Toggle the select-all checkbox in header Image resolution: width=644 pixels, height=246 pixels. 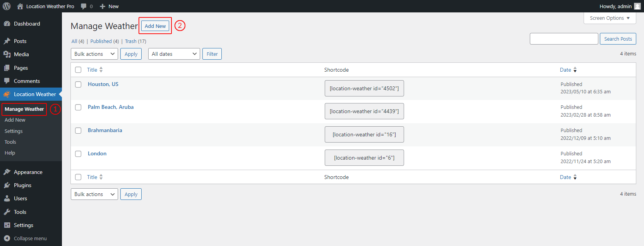point(78,70)
